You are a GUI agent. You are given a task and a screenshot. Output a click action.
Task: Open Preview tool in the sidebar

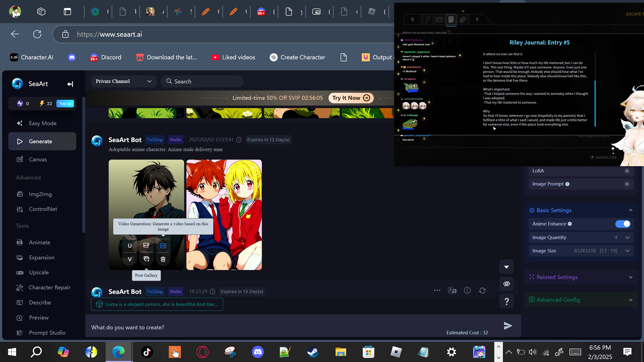pyautogui.click(x=42, y=318)
